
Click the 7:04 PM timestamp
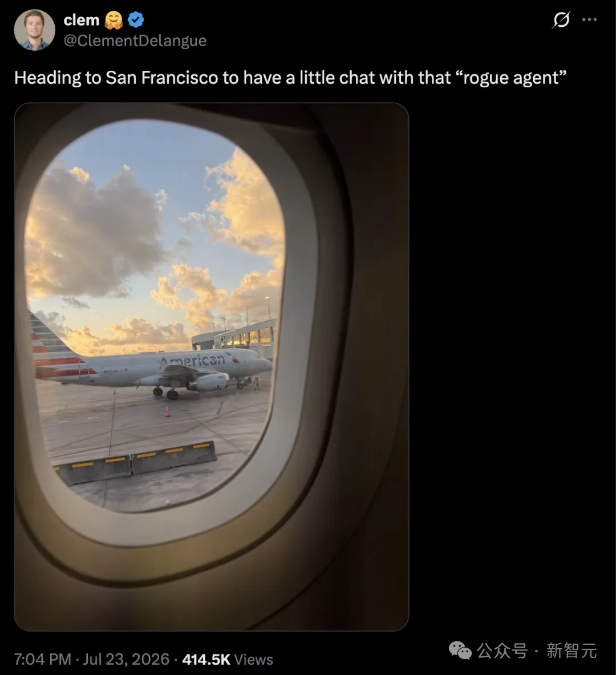(43, 659)
